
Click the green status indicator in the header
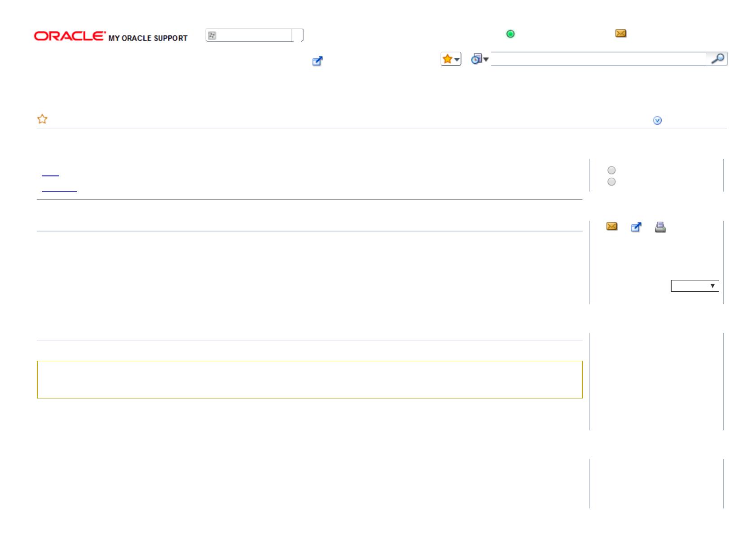point(510,34)
